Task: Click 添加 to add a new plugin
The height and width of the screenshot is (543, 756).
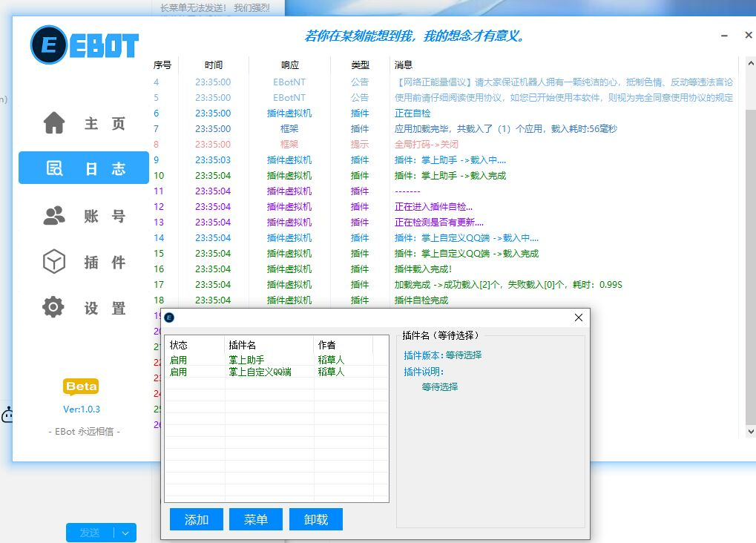Action: (196, 519)
